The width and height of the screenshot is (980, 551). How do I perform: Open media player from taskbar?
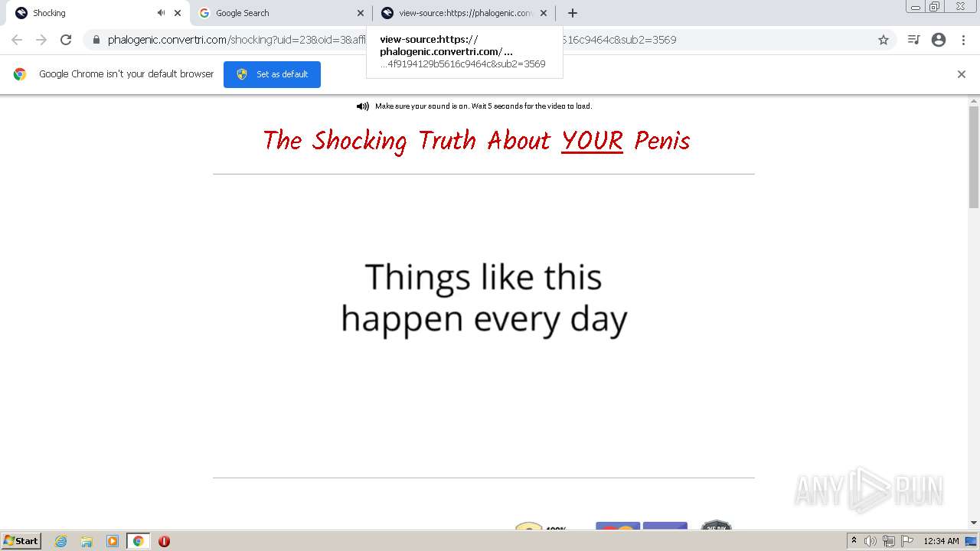tap(113, 541)
